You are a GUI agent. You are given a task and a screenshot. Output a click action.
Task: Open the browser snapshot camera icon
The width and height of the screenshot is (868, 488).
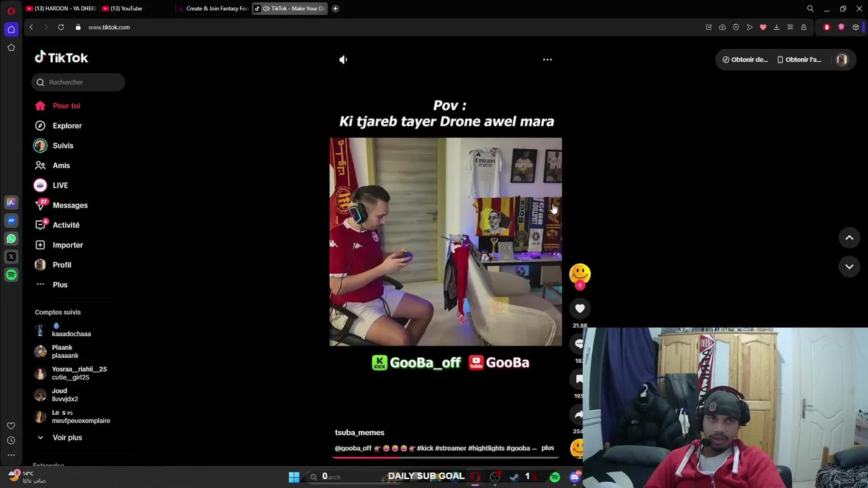pyautogui.click(x=722, y=27)
